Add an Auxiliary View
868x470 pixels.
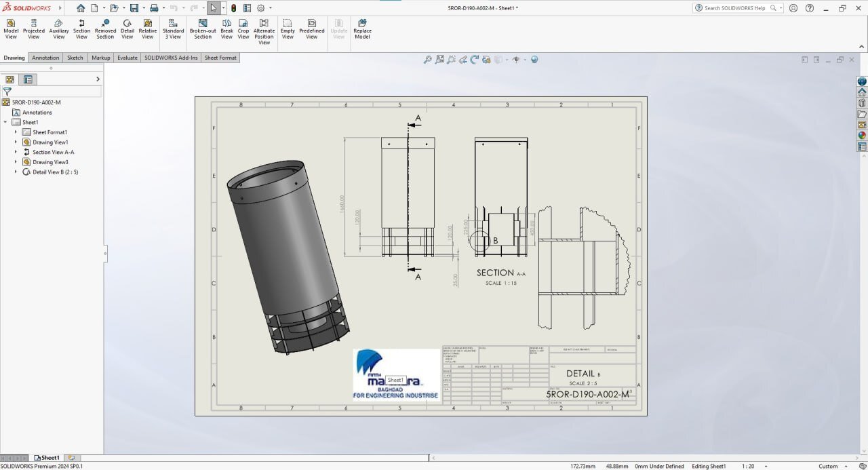(x=59, y=29)
